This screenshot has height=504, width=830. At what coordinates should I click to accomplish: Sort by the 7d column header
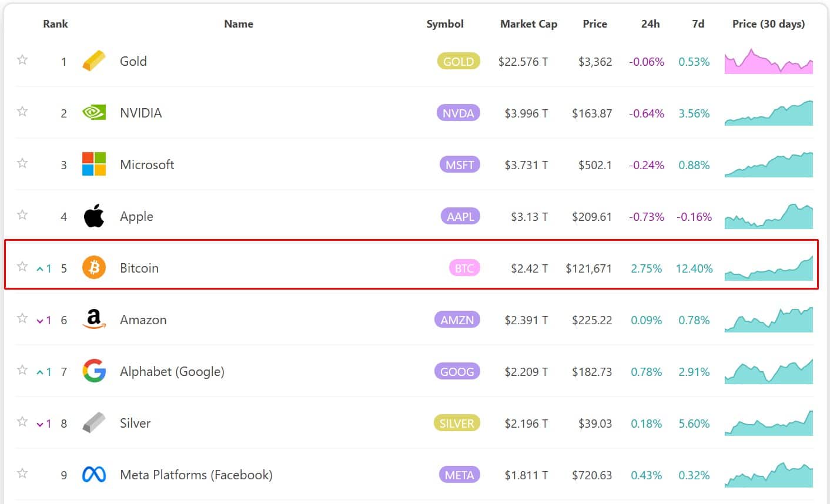click(x=698, y=24)
